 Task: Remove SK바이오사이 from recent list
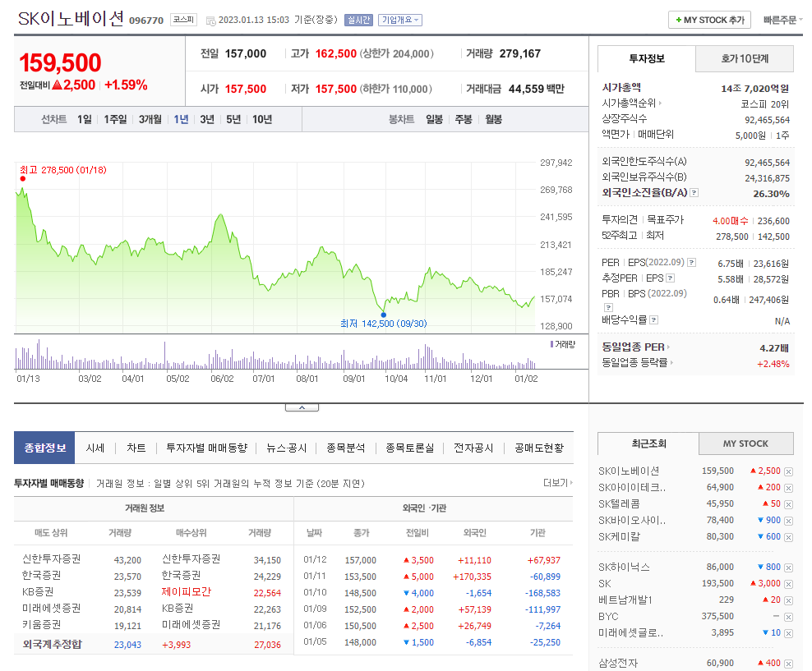788,521
